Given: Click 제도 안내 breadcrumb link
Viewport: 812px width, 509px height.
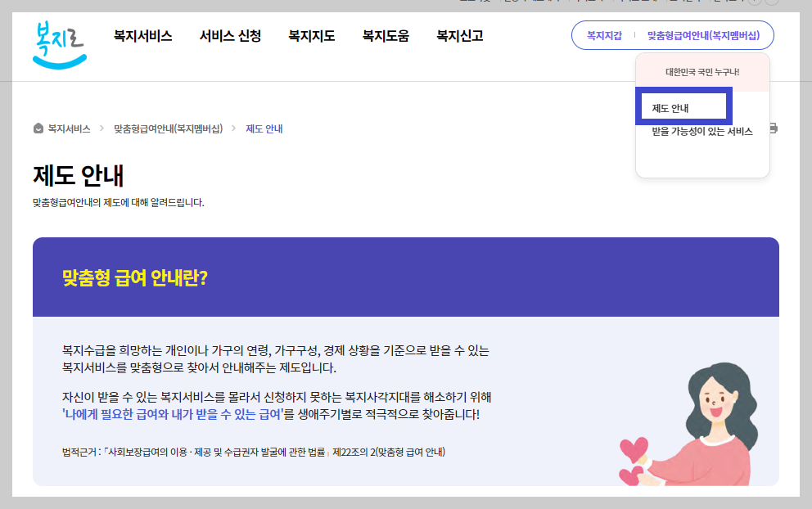Looking at the screenshot, I should [262, 128].
